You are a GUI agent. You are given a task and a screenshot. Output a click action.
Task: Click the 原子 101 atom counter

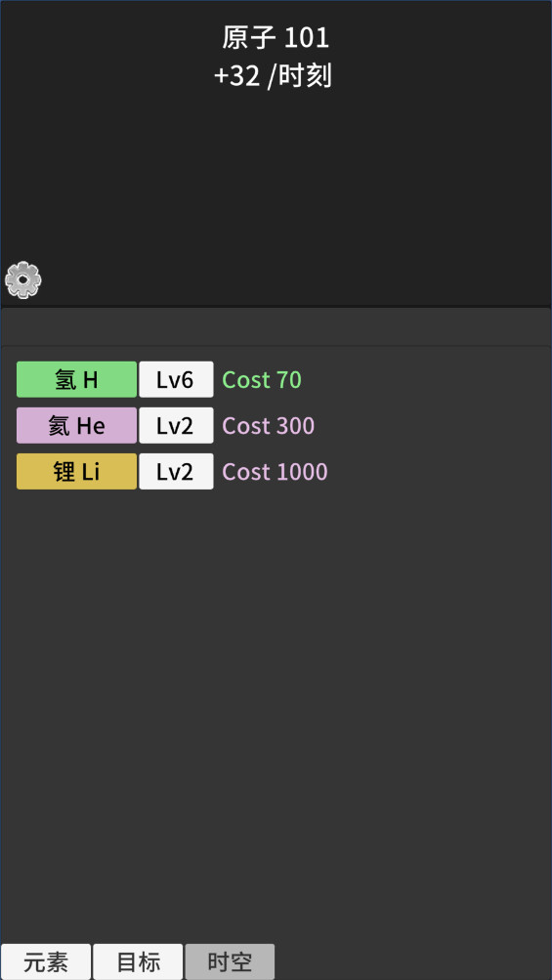(276, 38)
